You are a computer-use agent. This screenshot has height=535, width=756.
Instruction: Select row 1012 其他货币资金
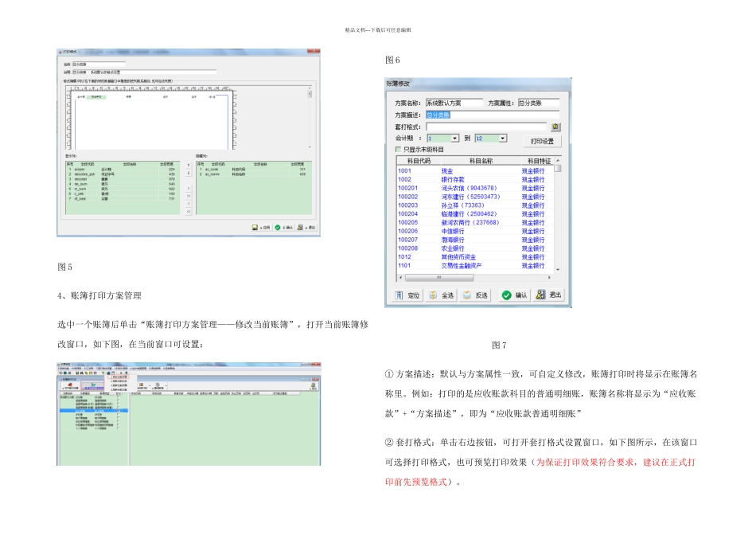[x=475, y=257]
